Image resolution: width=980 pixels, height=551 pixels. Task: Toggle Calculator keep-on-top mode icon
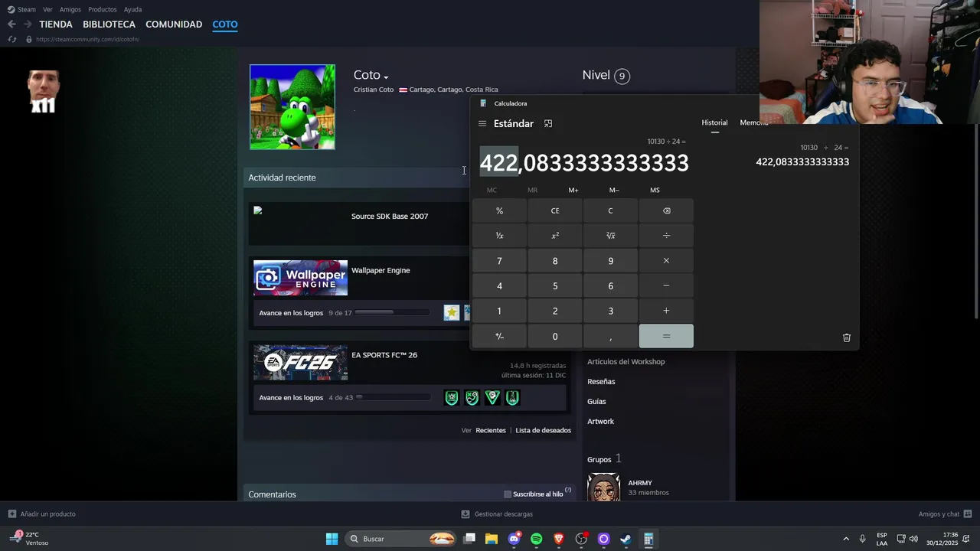pos(548,123)
